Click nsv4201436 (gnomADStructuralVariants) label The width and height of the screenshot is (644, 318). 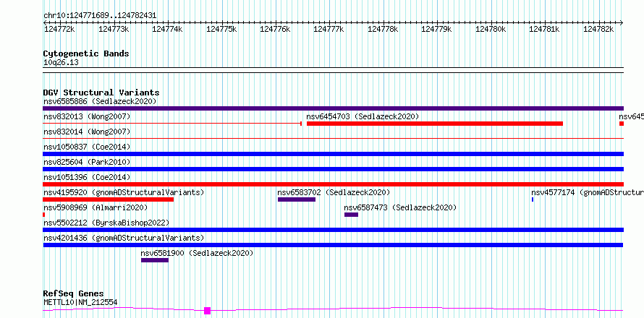pos(124,238)
